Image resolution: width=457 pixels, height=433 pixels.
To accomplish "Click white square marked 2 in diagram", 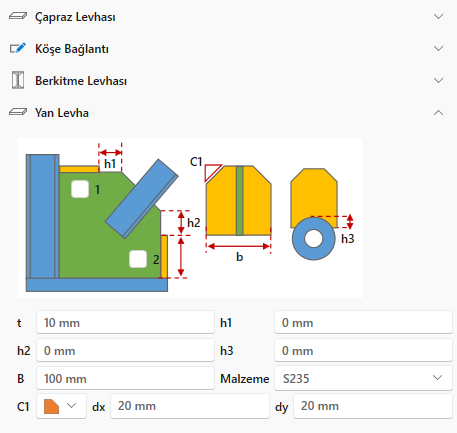I will [138, 259].
